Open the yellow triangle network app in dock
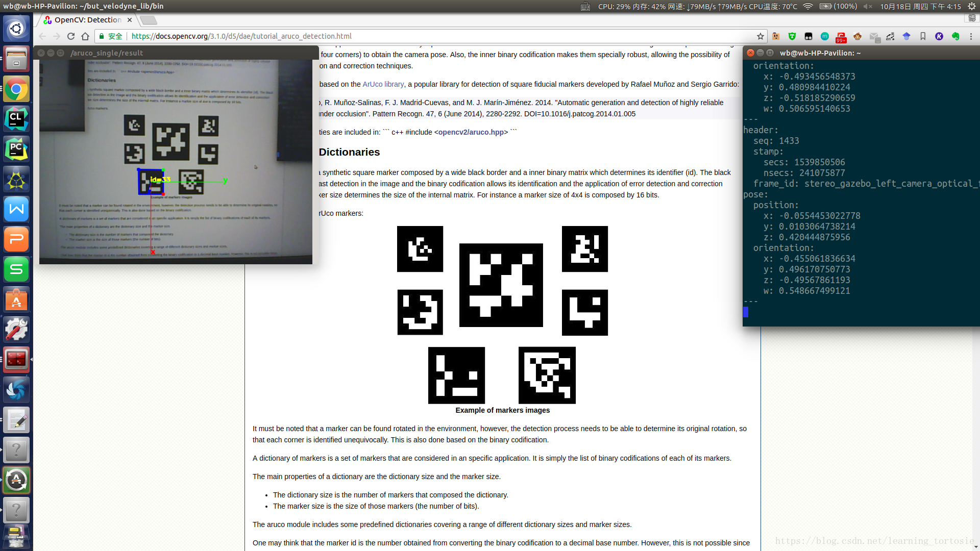Screen dimensions: 980x551 tap(16, 179)
